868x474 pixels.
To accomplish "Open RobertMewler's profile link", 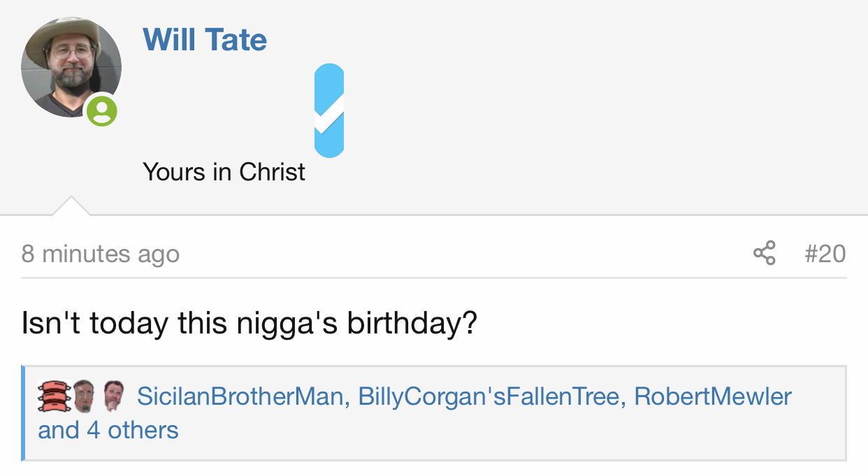I will [713, 396].
